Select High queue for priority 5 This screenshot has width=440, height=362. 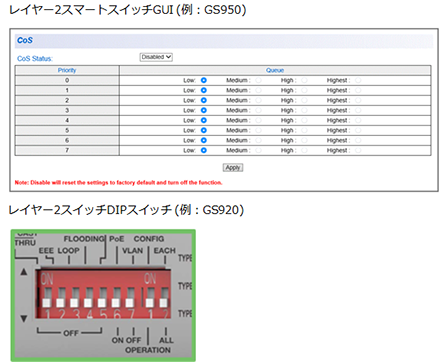(304, 130)
